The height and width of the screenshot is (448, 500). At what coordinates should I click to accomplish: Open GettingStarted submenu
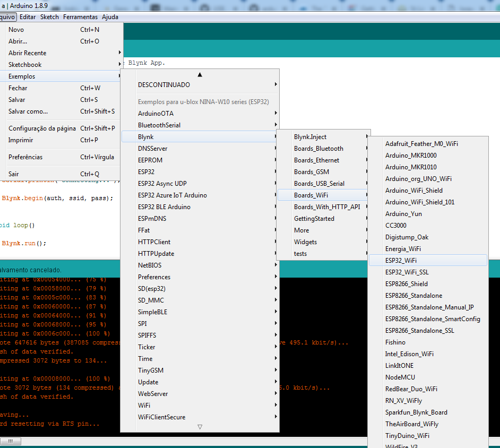[x=323, y=219]
